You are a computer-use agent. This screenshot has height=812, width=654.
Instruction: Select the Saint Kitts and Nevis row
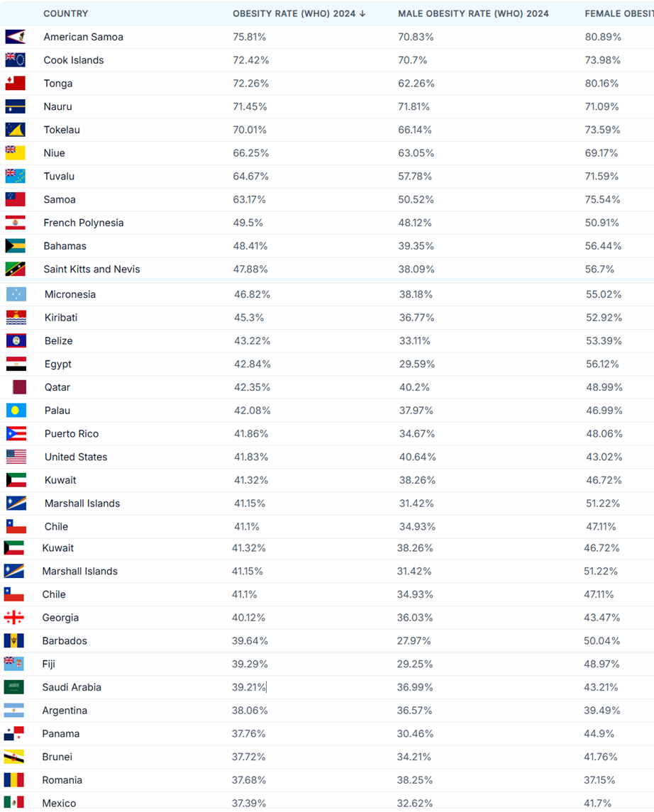(327, 269)
